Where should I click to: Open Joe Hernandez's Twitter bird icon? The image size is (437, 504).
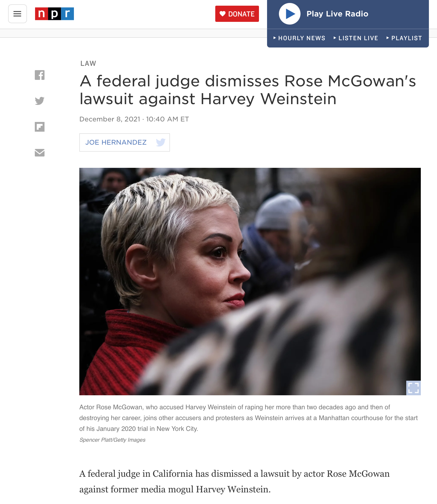tap(161, 142)
